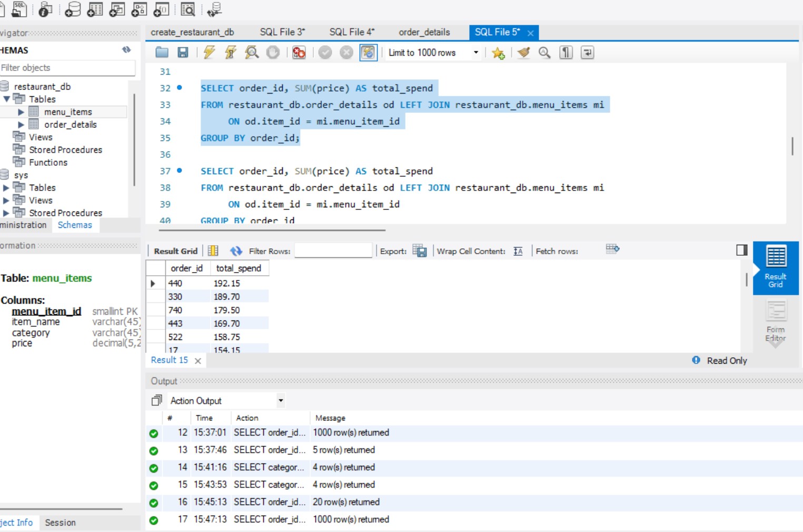This screenshot has width=803, height=532.
Task: Create a new schema with the database-plus icon
Action: (x=73, y=9)
